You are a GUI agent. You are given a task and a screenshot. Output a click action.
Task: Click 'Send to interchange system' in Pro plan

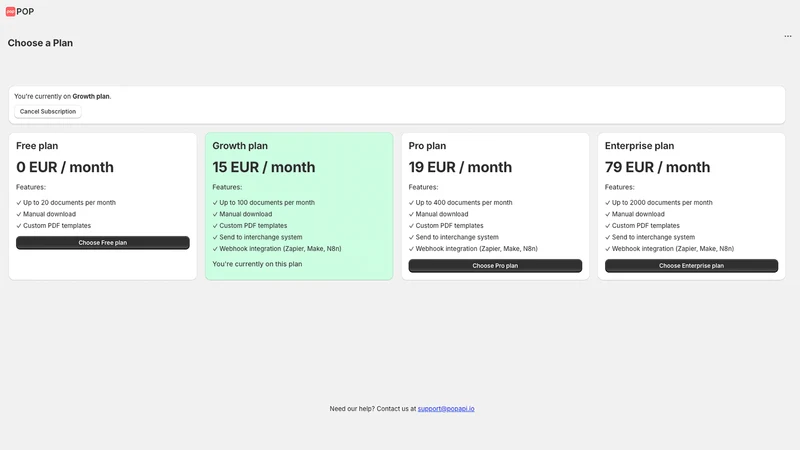click(x=457, y=237)
